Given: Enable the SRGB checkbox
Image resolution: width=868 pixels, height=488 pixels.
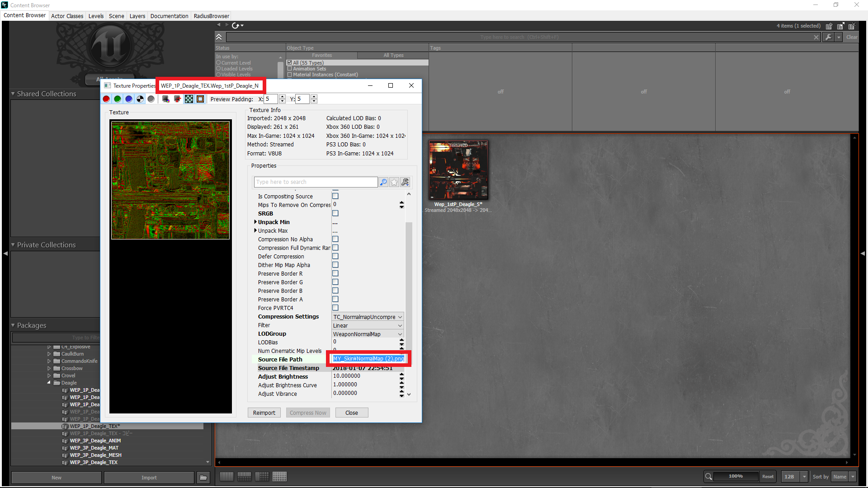Looking at the screenshot, I should 335,213.
